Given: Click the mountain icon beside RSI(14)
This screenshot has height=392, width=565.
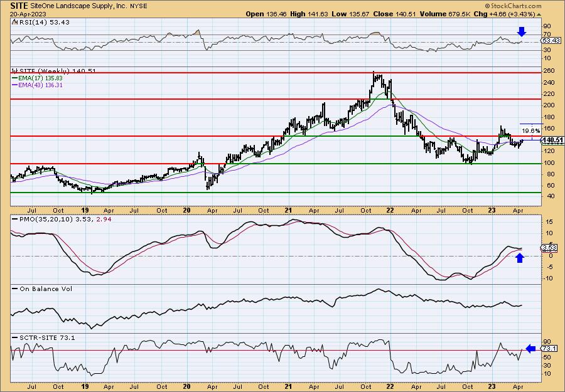Looking at the screenshot, I should point(14,22).
